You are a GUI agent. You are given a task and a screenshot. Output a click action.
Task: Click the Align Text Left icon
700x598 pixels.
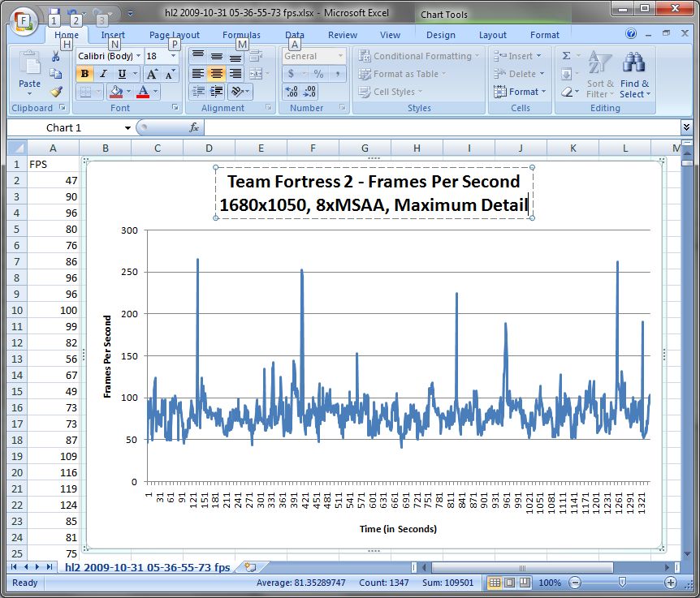point(198,74)
